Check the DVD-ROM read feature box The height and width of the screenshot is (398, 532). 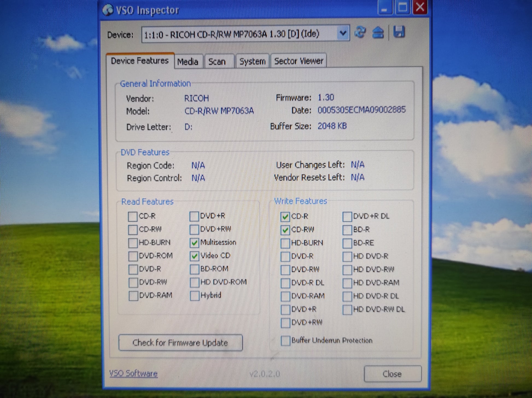tap(133, 256)
